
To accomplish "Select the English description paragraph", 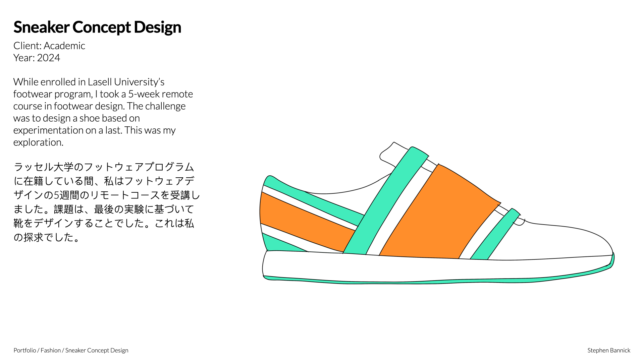I will [x=103, y=112].
